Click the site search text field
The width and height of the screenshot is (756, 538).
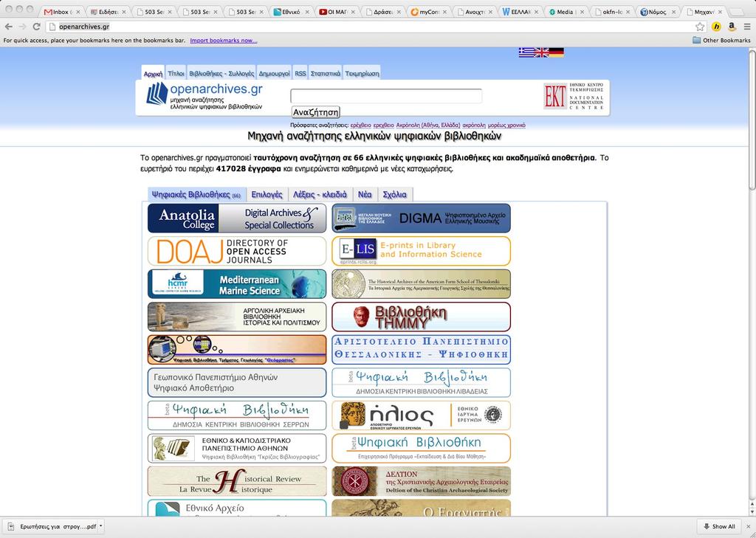pyautogui.click(x=386, y=96)
